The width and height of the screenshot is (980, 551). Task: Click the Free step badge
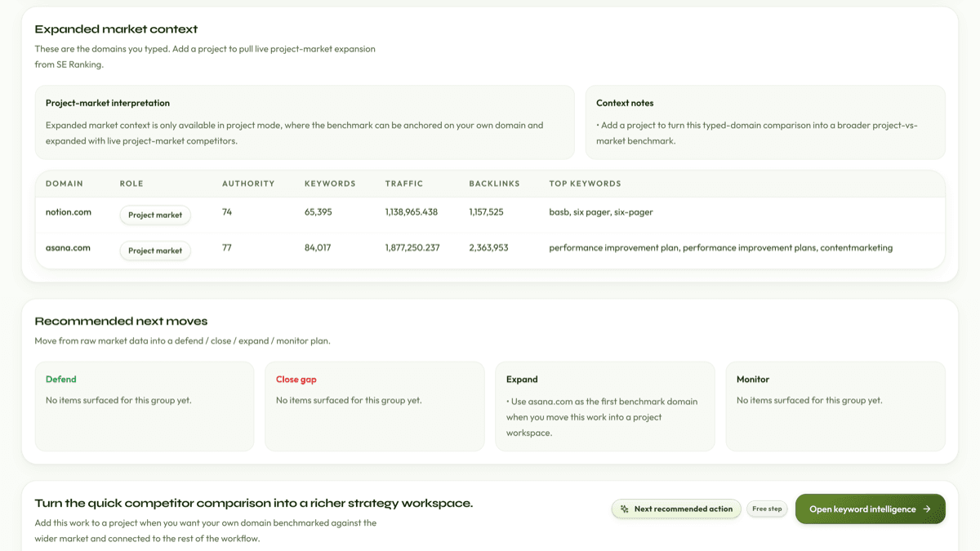(x=767, y=509)
